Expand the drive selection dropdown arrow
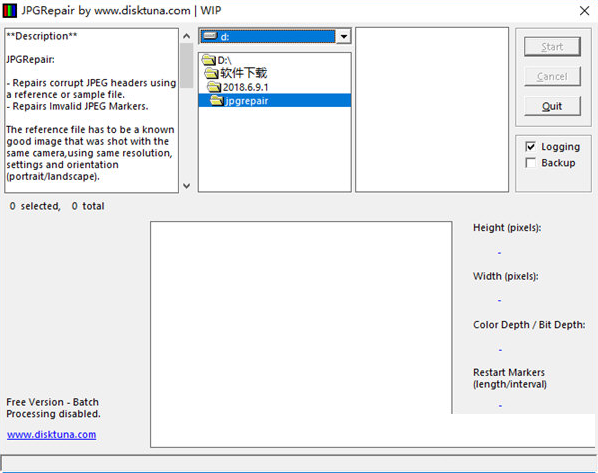Viewport: 598px width, 473px height. (x=344, y=37)
